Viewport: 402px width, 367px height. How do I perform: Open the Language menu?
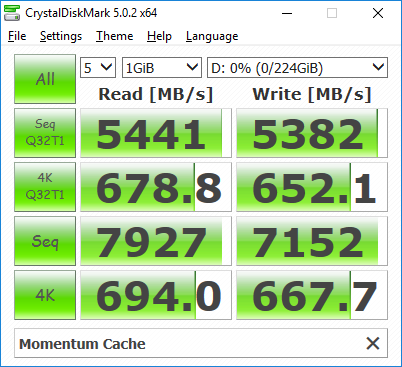coord(212,36)
